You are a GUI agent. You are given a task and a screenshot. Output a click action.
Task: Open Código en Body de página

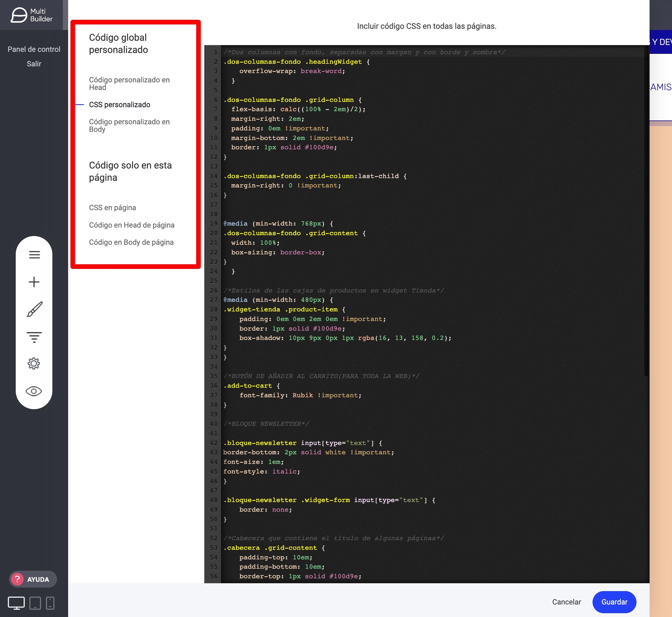point(131,242)
